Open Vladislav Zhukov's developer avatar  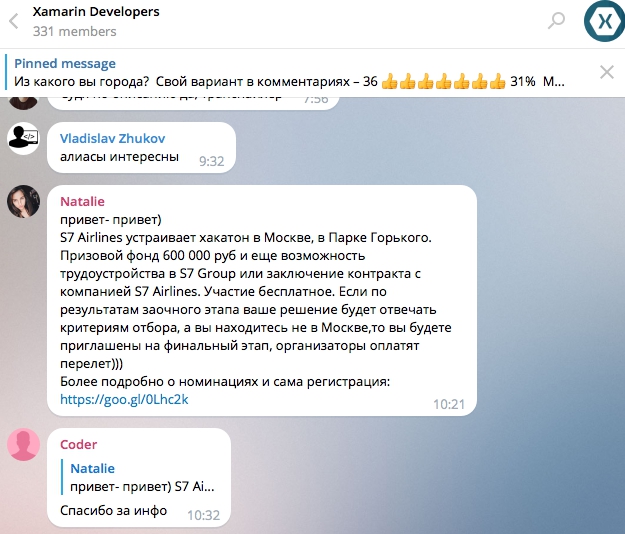coord(23,138)
